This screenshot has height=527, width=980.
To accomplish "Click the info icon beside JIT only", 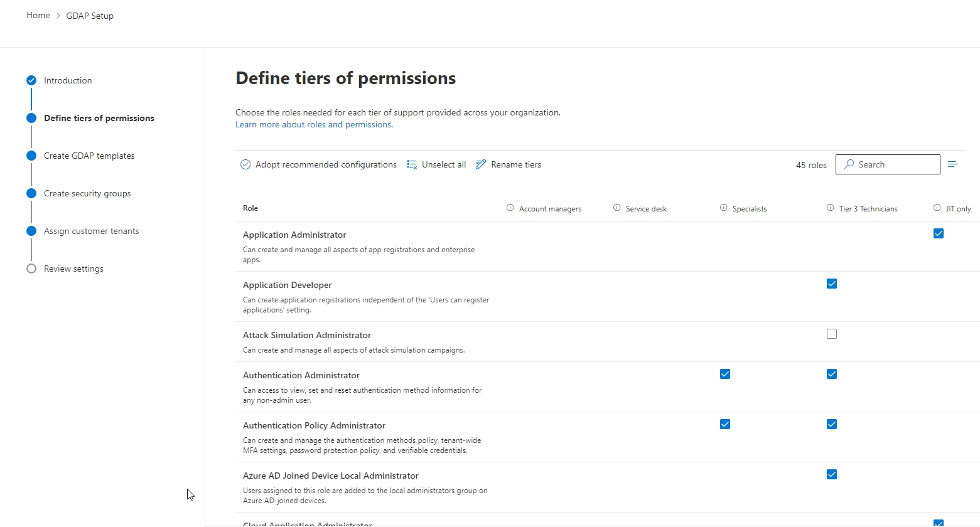I will point(937,208).
